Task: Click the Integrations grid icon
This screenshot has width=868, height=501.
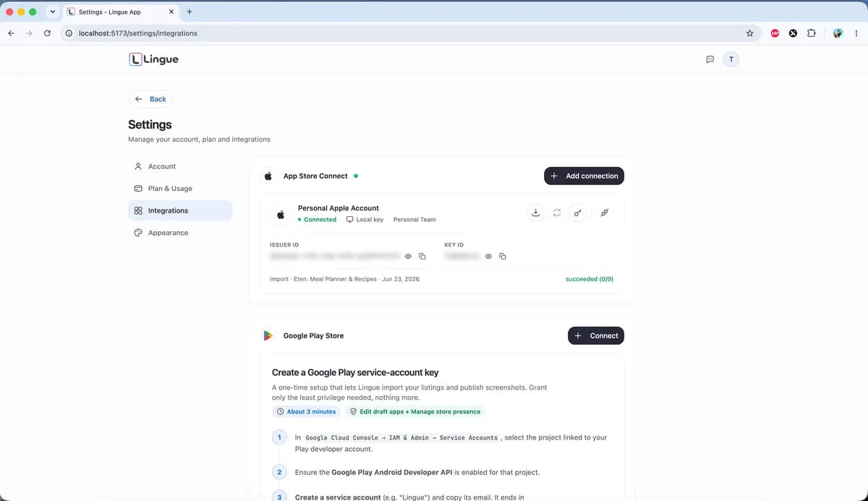Action: 138,210
